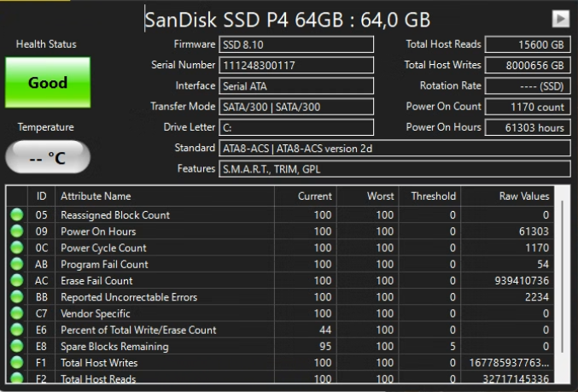
Task: Click threshold value 5 for Spare Blocks
Action: point(452,346)
